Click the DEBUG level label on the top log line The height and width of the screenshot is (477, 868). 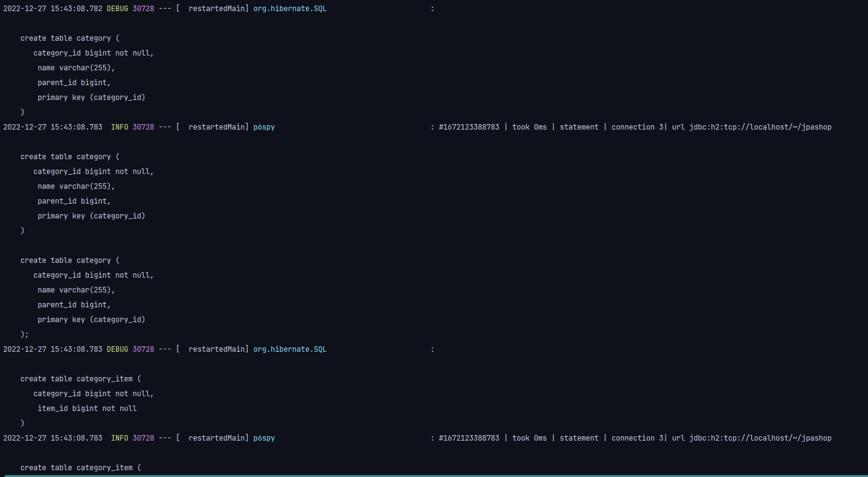(117, 9)
